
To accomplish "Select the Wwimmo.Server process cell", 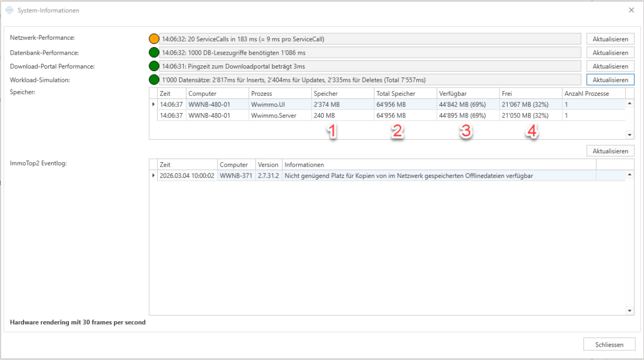I will tap(280, 116).
